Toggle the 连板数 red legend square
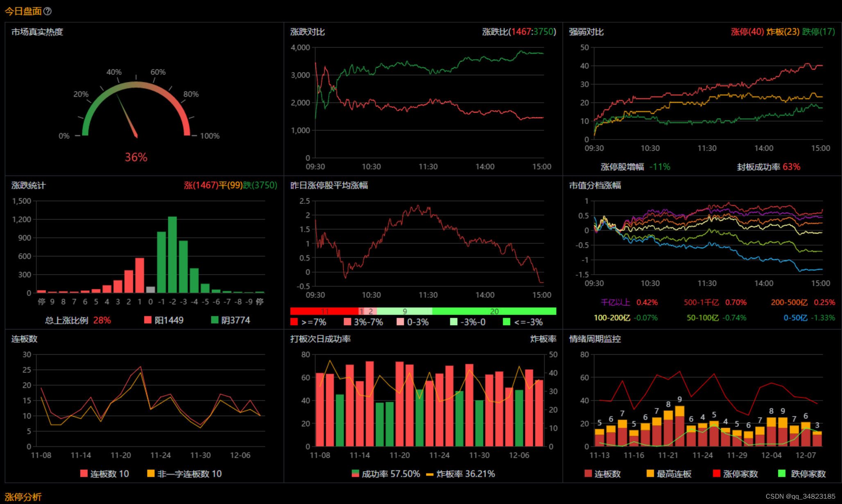 (84, 473)
